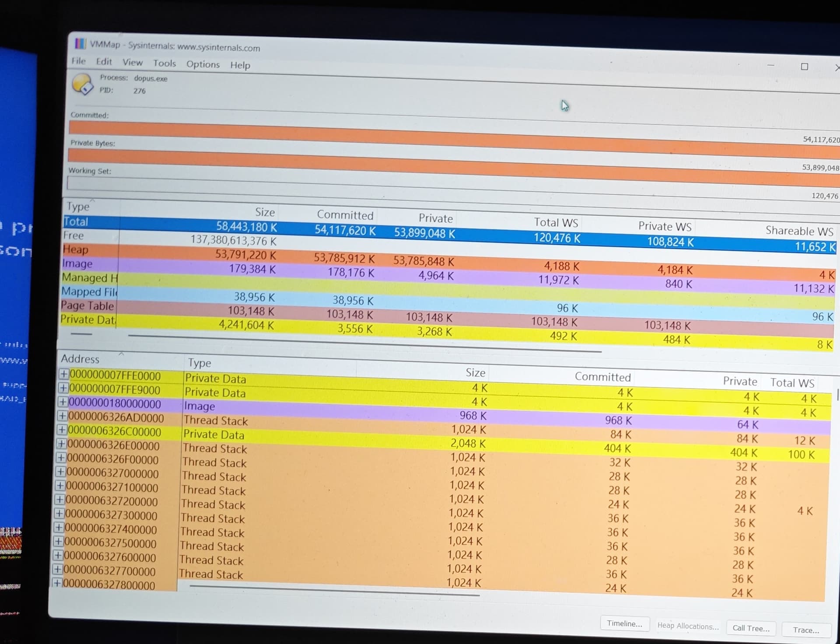Open the Options menu

point(203,64)
